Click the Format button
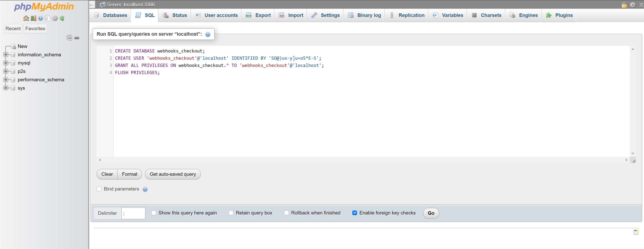Viewport: 644px width, 249px height. tap(130, 174)
